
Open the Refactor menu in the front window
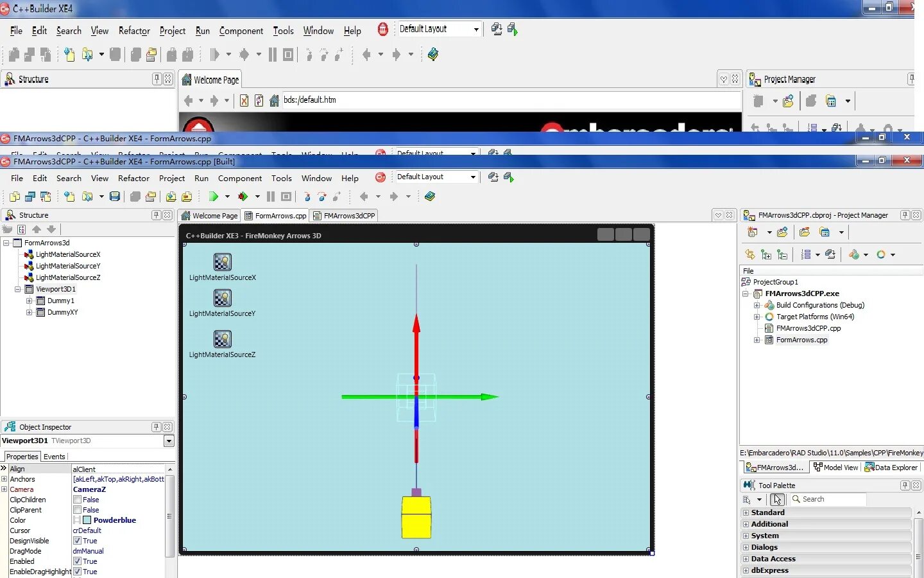click(x=133, y=179)
